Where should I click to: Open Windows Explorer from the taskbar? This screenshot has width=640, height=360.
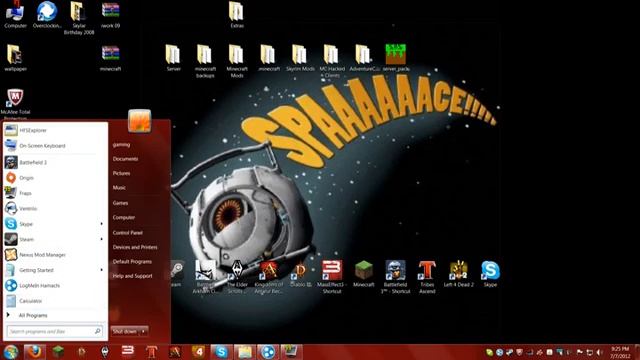pyautogui.click(x=244, y=352)
